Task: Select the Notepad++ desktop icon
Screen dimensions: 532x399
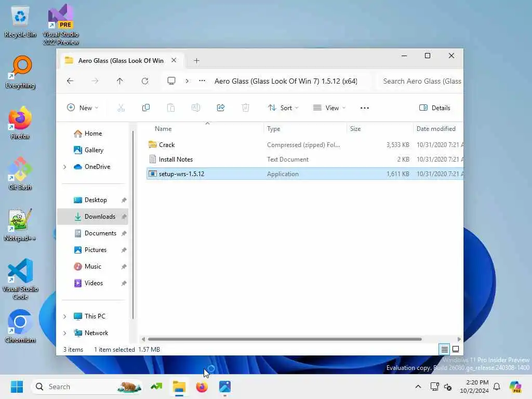Action: (x=20, y=225)
